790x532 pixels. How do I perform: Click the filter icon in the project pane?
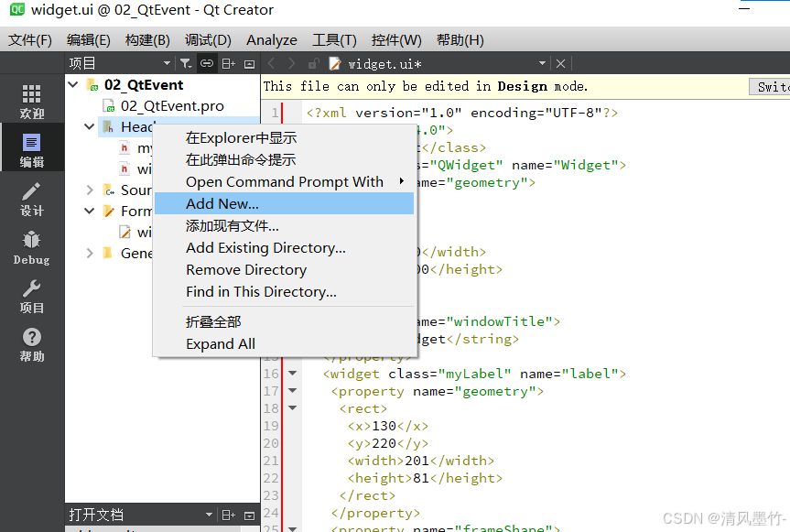[x=185, y=62]
